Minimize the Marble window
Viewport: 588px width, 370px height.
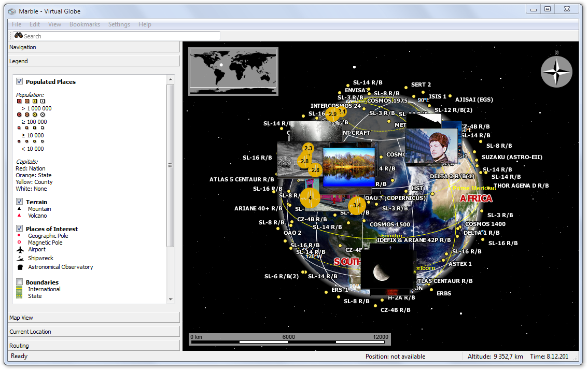tap(533, 9)
